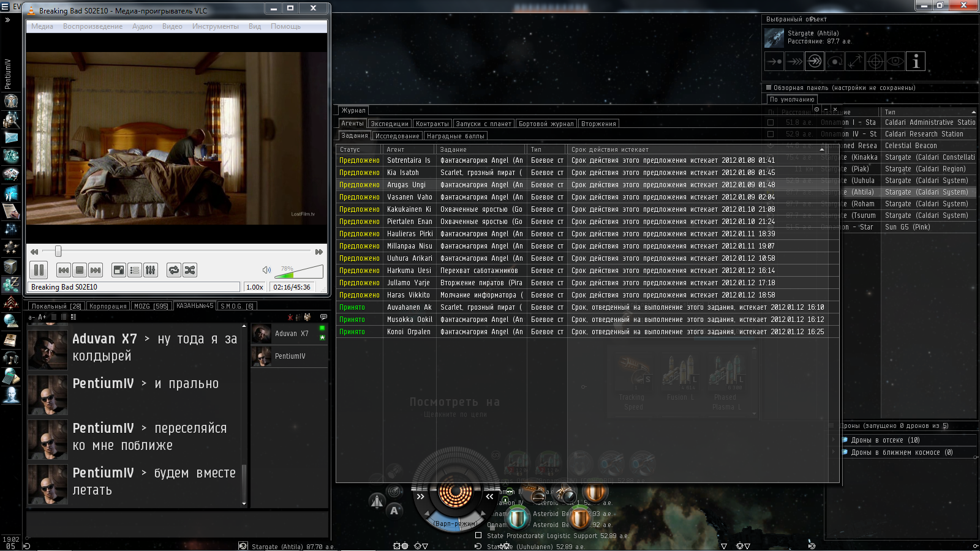Click VLC elapsed time 02:16/45:36 label
The height and width of the screenshot is (551, 980).
292,287
